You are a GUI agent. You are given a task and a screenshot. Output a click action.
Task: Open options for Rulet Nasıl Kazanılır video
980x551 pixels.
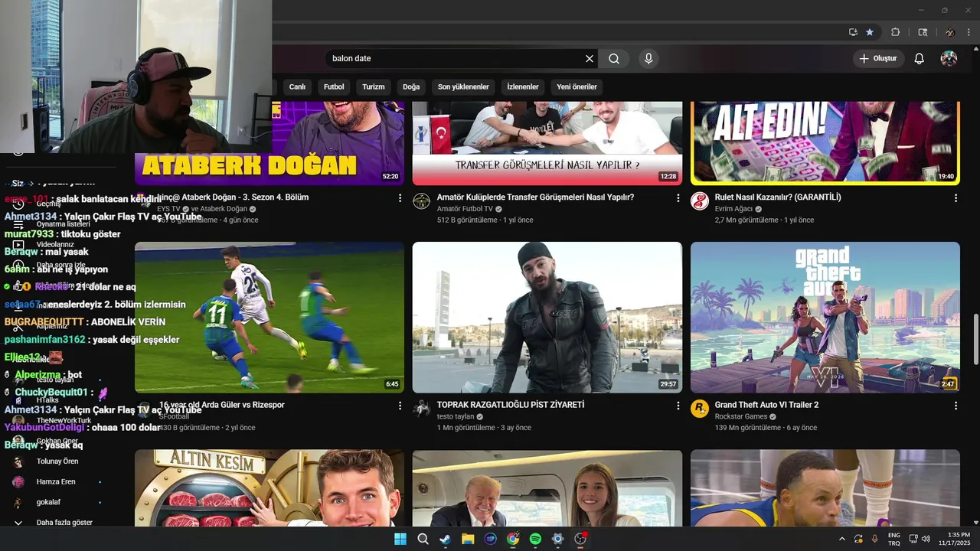[955, 197]
